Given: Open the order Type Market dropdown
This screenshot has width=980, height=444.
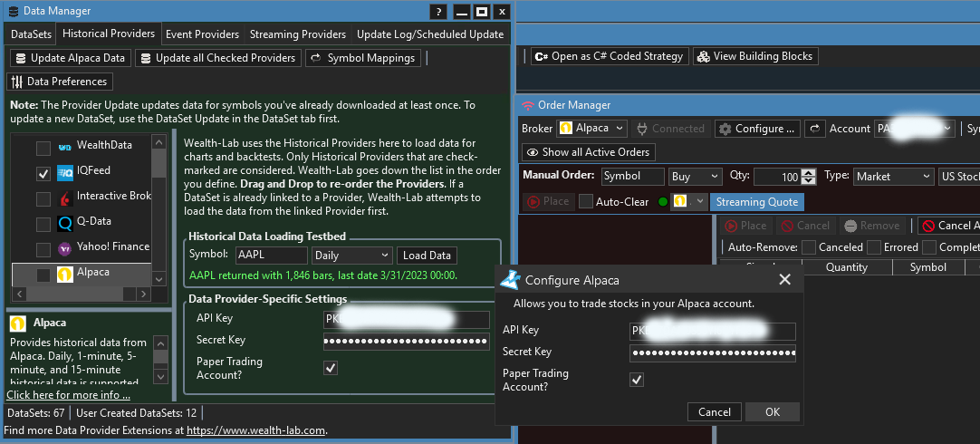Looking at the screenshot, I should [894, 177].
